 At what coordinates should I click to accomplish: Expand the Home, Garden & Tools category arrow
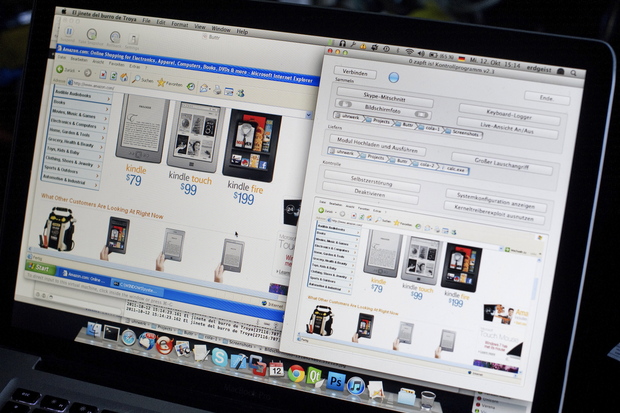point(102,138)
